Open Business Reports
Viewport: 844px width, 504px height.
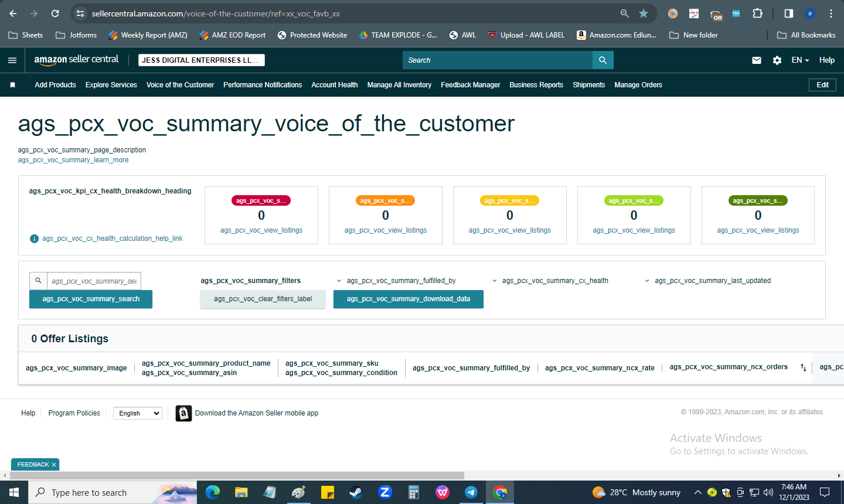pos(536,85)
